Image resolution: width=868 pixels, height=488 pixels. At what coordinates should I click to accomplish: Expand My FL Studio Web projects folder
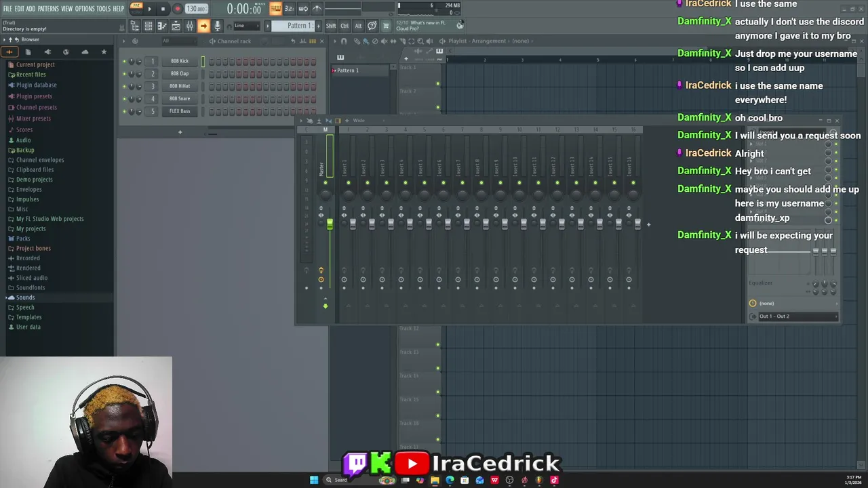coord(50,219)
